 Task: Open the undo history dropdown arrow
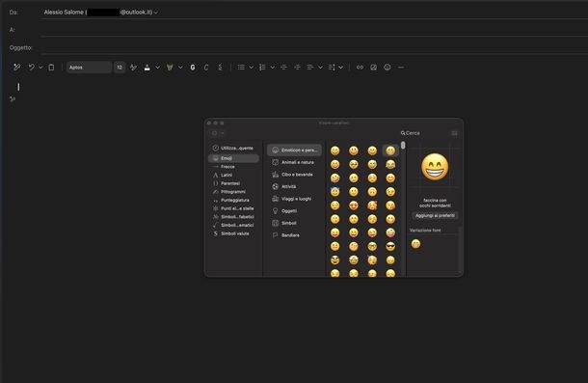point(40,68)
